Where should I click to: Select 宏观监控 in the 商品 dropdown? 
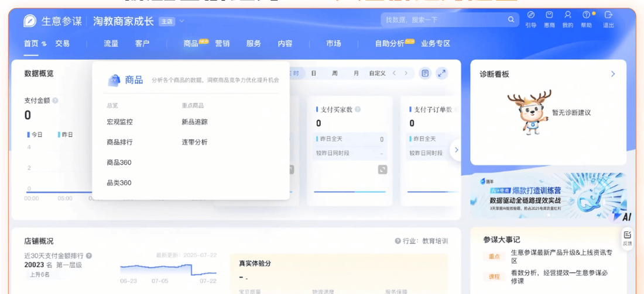pos(119,122)
